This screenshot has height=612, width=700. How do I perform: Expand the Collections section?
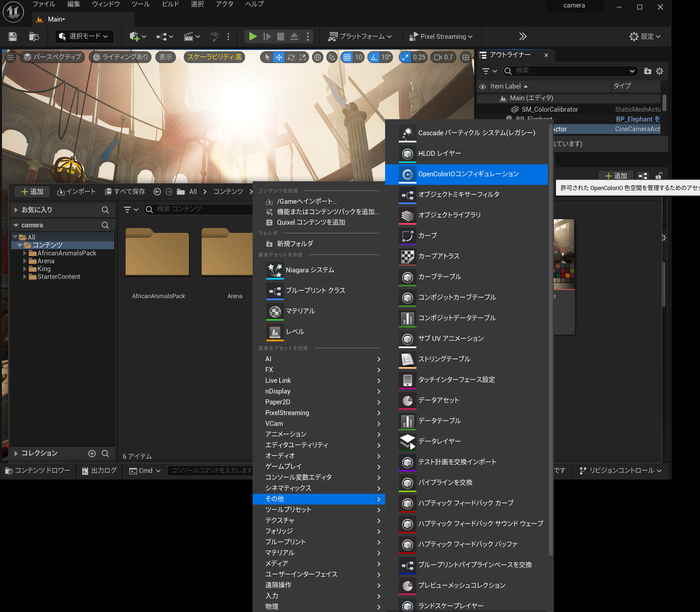[16, 453]
